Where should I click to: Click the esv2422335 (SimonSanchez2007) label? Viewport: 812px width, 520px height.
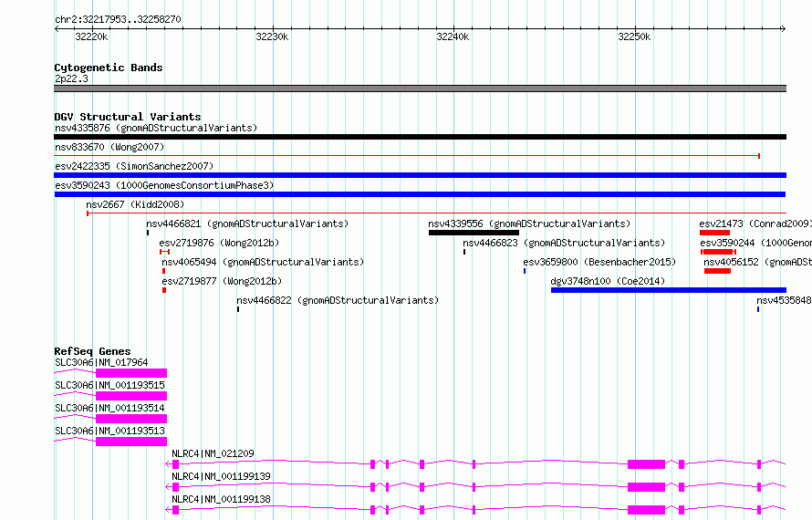pos(134,166)
